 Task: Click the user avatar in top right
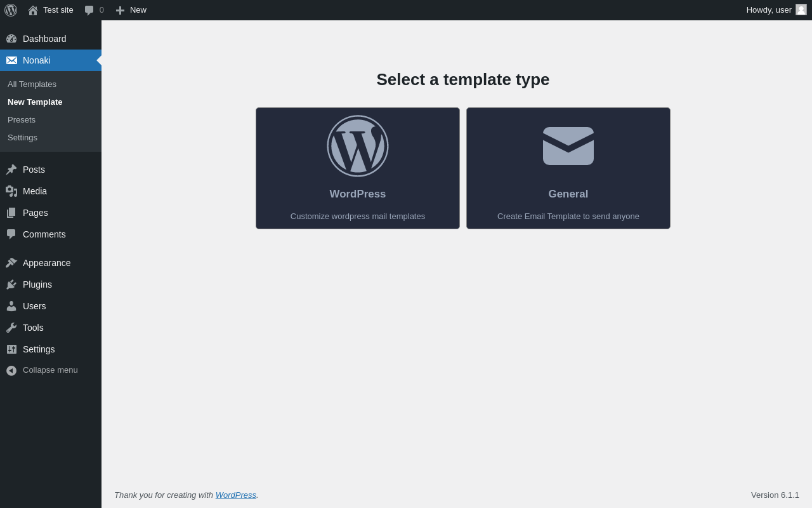click(801, 10)
